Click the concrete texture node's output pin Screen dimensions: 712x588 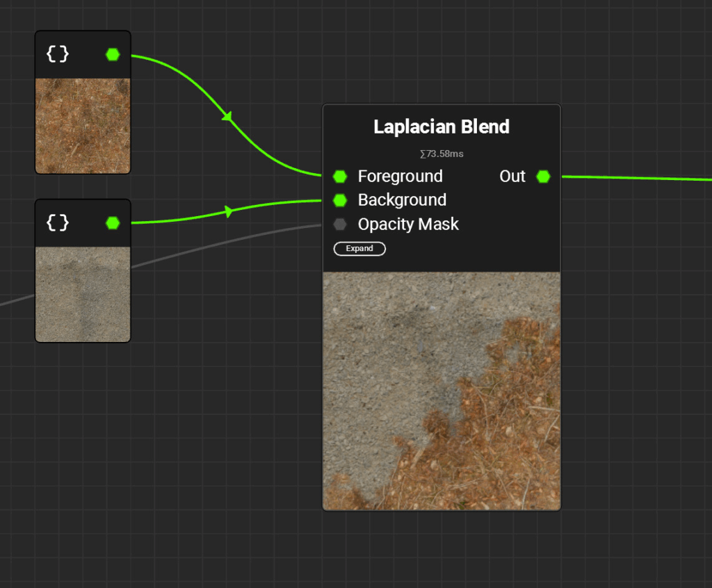coord(113,223)
